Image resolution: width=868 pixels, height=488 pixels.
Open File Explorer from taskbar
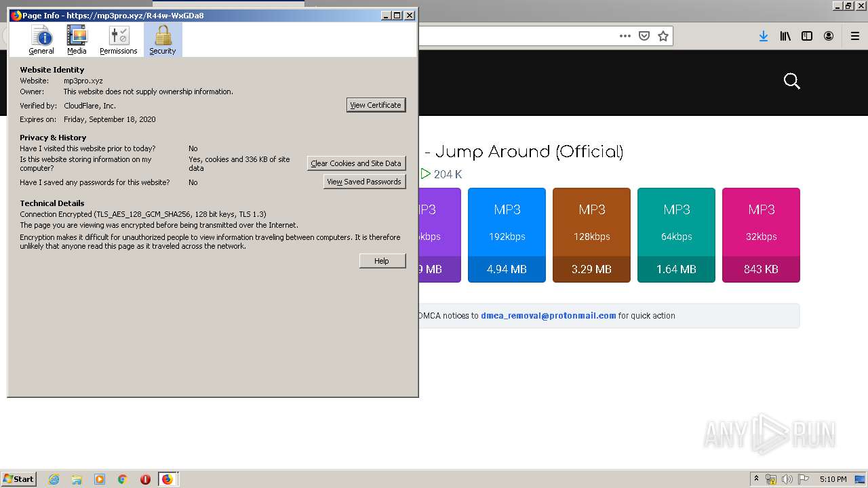(77, 479)
